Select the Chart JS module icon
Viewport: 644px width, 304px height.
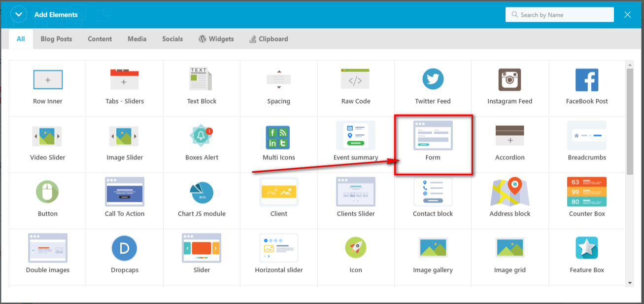pos(202,192)
